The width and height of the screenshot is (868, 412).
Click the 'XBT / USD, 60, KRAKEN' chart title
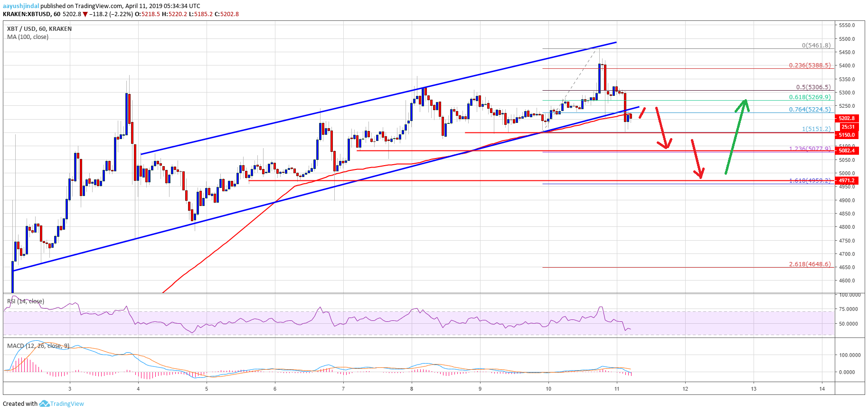coord(39,29)
